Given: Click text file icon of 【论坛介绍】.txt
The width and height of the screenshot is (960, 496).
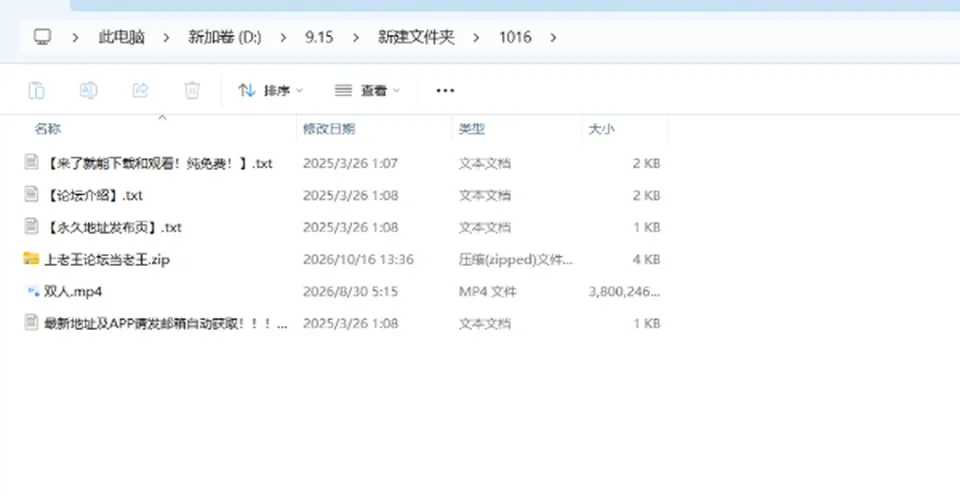Looking at the screenshot, I should pyautogui.click(x=31, y=195).
